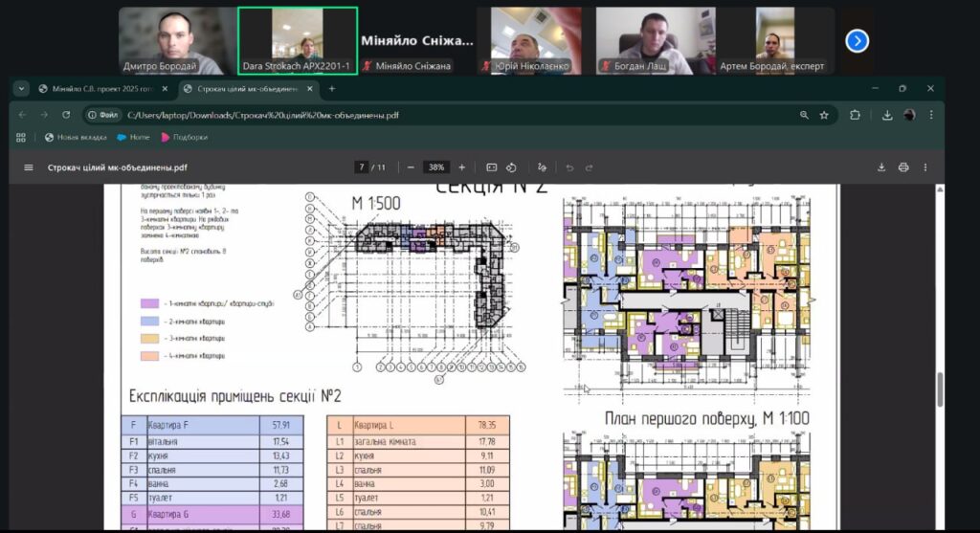Viewport: 980px width, 533px height.
Task: Click the PDF page number field
Action: coord(362,167)
